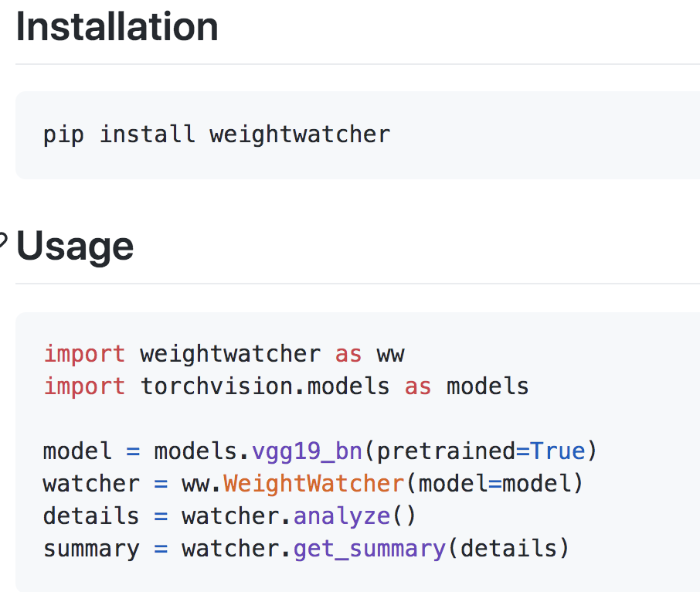Click the models alias ending the second import

coord(488,386)
